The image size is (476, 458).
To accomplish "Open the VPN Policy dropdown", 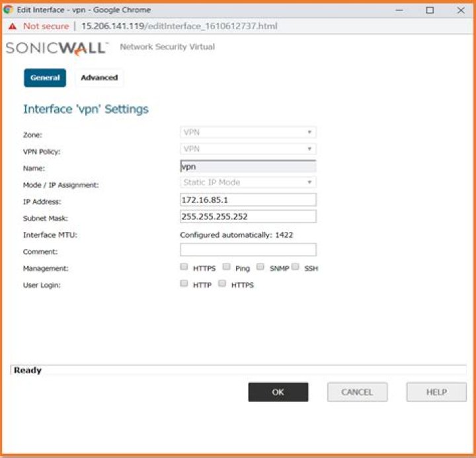I will (x=248, y=149).
